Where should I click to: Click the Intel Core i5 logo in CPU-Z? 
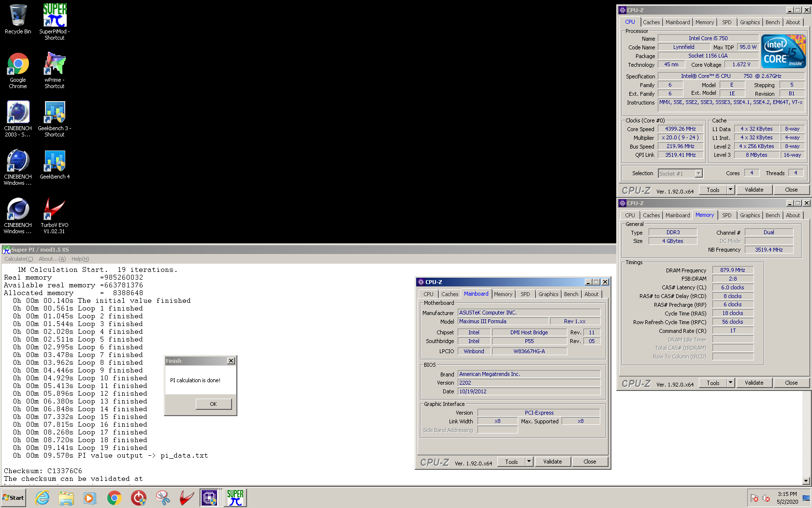pyautogui.click(x=783, y=51)
